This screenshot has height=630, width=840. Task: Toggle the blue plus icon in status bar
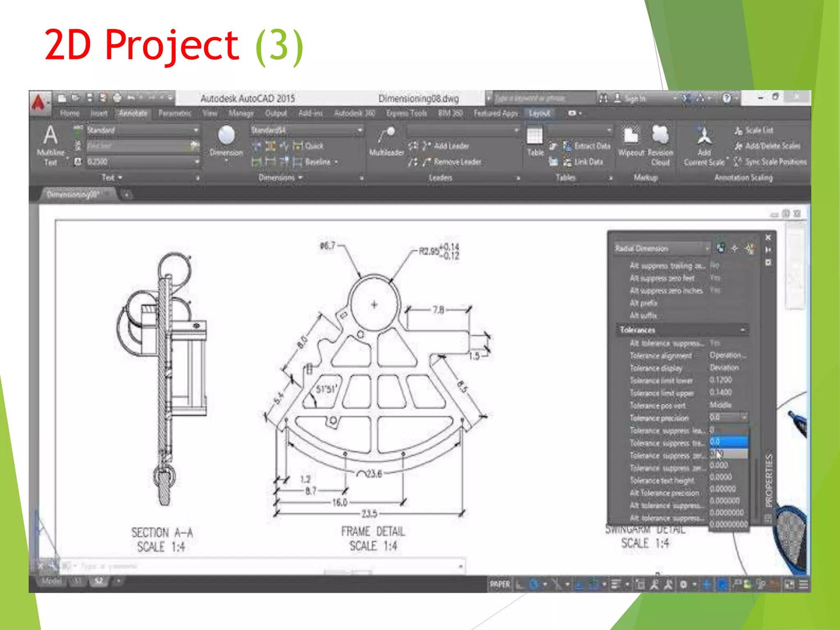[707, 584]
